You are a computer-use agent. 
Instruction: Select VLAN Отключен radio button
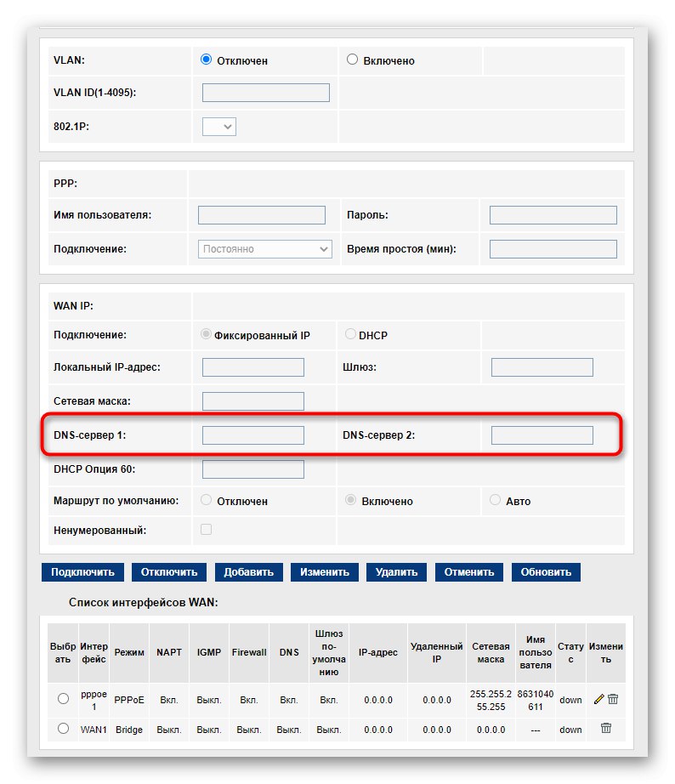(x=206, y=60)
